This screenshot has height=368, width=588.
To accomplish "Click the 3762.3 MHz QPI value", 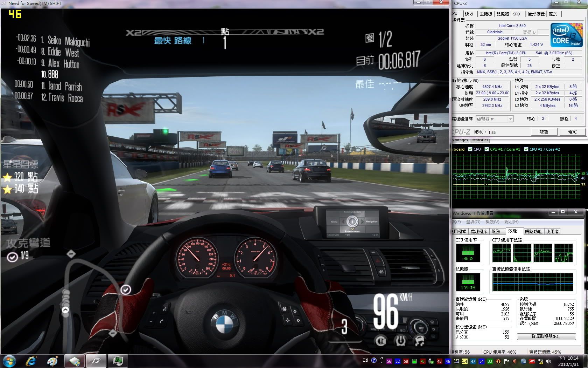I will tap(492, 105).
